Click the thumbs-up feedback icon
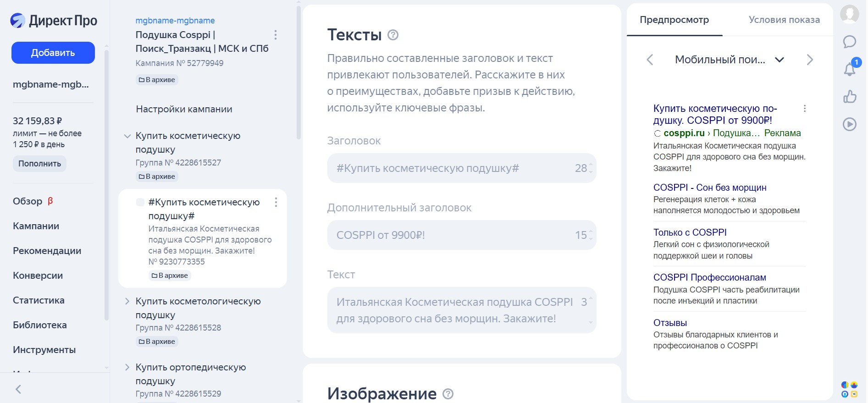This screenshot has height=403, width=868. coord(850,96)
